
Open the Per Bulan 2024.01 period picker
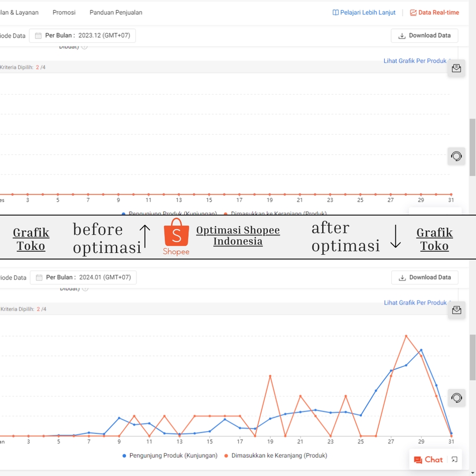[83, 278]
